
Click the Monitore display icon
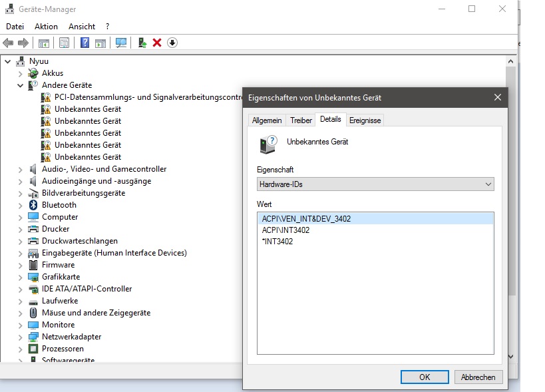(x=33, y=325)
